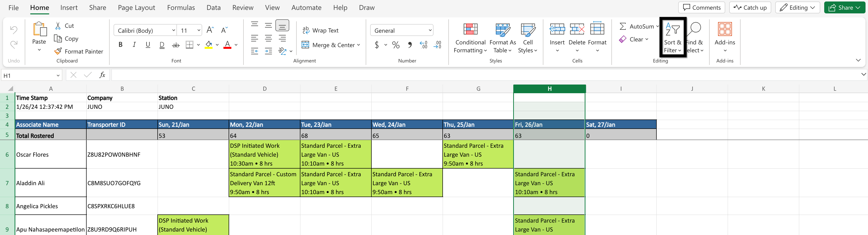Viewport: 868px width, 235px height.
Task: Open Cell Styles gallery
Action: (x=528, y=38)
